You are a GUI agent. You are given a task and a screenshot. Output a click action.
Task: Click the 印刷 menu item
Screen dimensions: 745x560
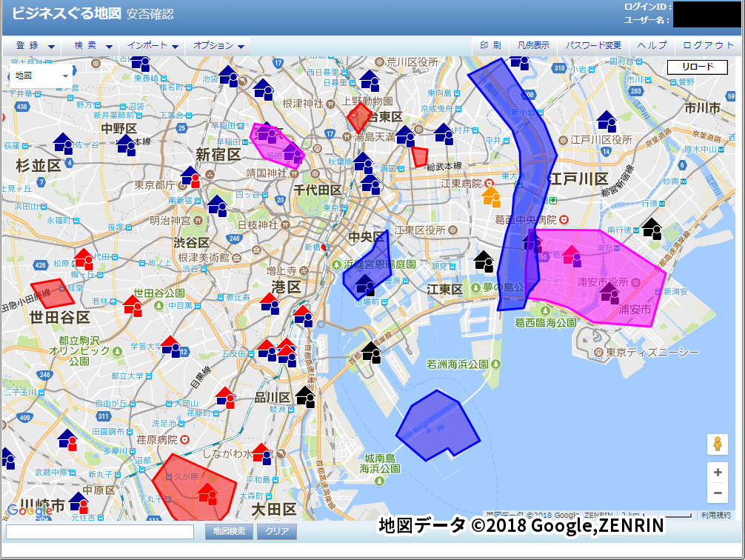pyautogui.click(x=490, y=46)
